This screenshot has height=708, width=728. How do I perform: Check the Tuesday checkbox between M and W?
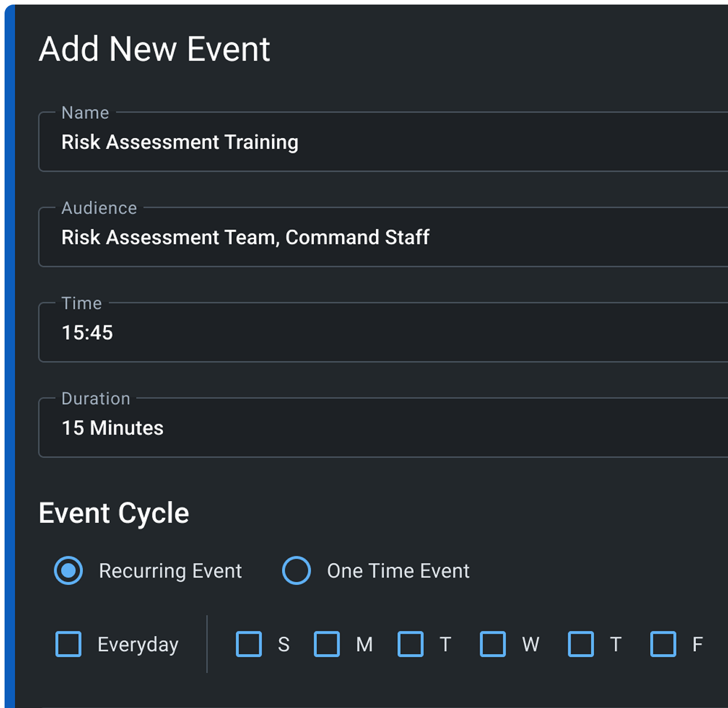click(410, 644)
